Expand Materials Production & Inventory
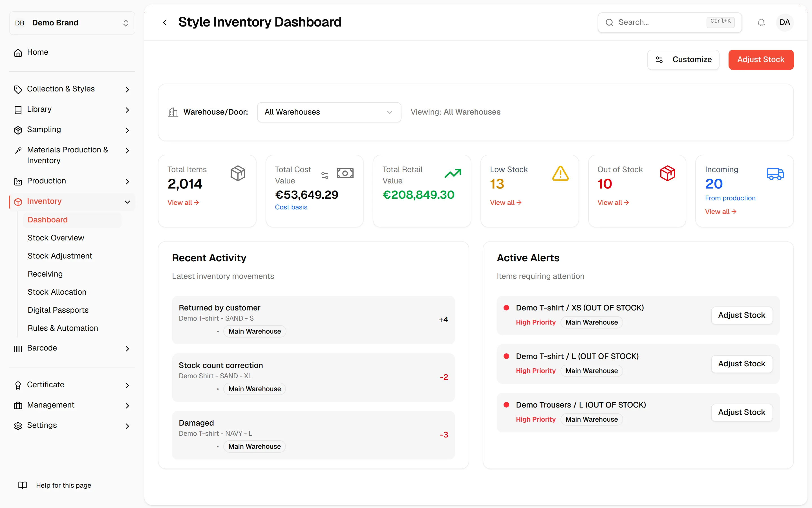 (x=72, y=155)
